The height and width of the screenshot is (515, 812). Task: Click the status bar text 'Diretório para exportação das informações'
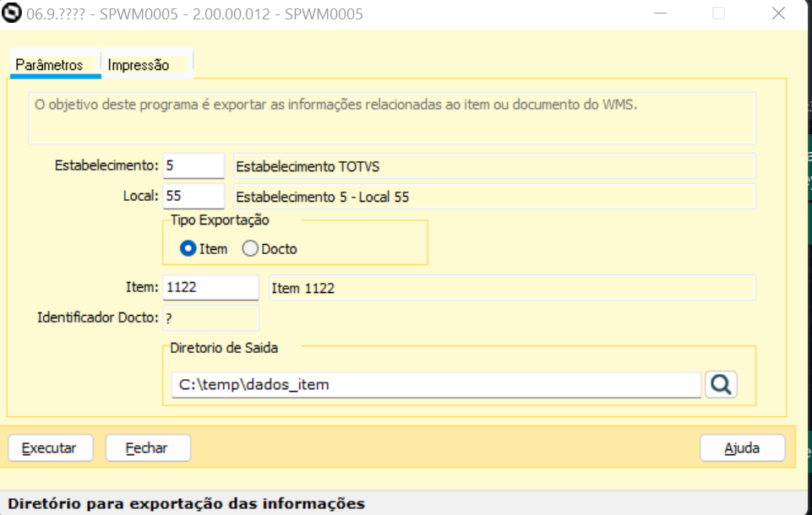pos(187,504)
